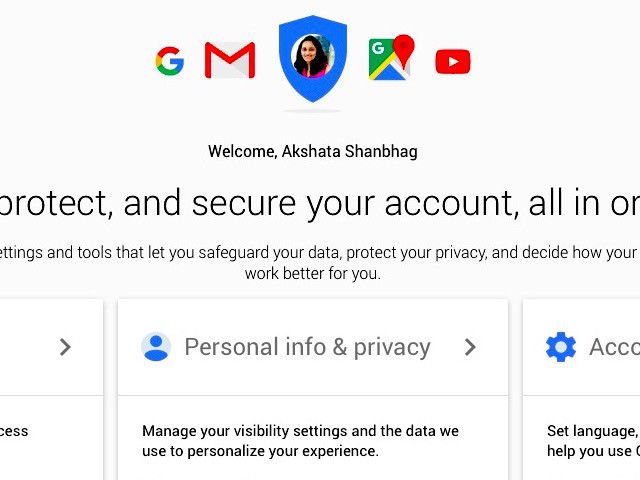Click the profile photo inside the shield
Screen dimensions: 640x480
[x=312, y=56]
